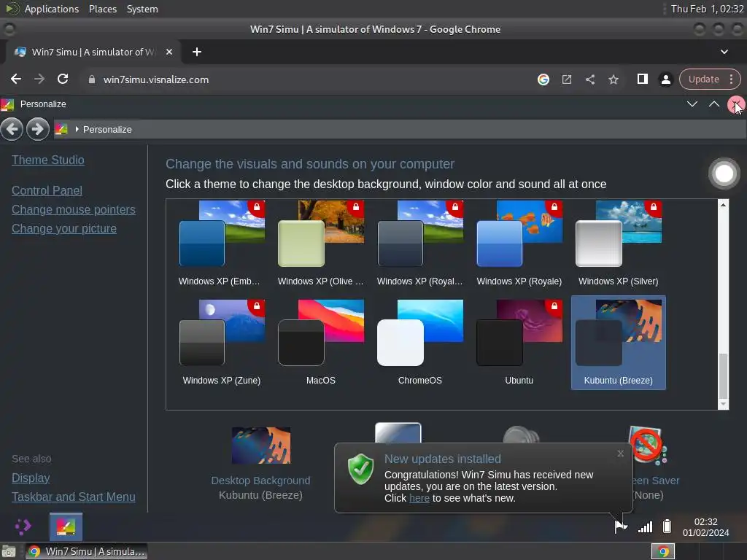Click share this page icon
Screen dimensions: 747x560
pyautogui.click(x=589, y=79)
